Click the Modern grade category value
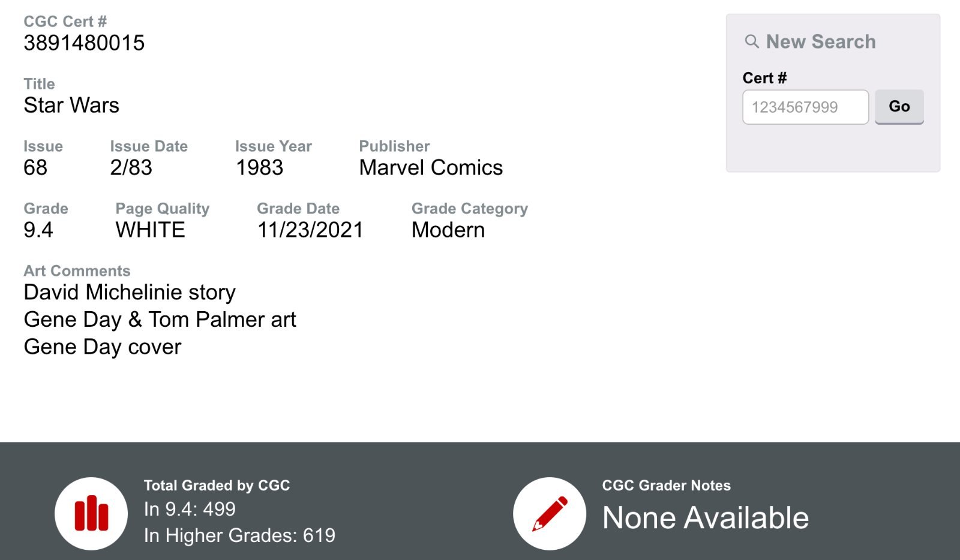The height and width of the screenshot is (560, 960). 448,230
